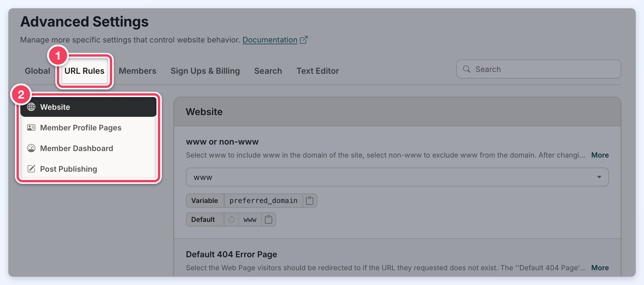Open the Members tab
This screenshot has width=644, height=285.
click(138, 71)
